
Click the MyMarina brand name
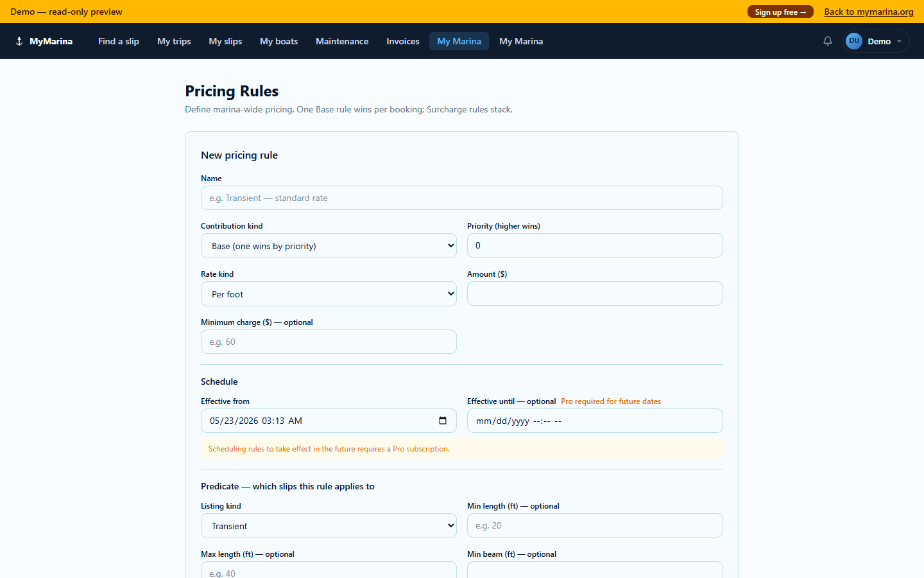click(x=51, y=41)
